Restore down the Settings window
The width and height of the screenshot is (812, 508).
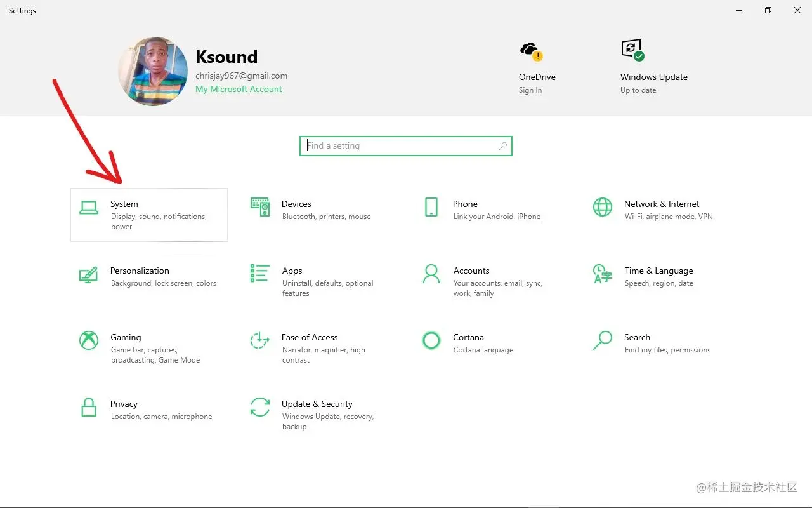(x=768, y=10)
